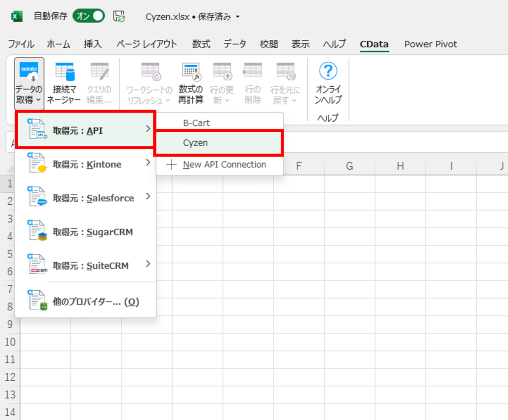
Task: Click the 他のプロバイダー database icon
Action: click(x=37, y=301)
